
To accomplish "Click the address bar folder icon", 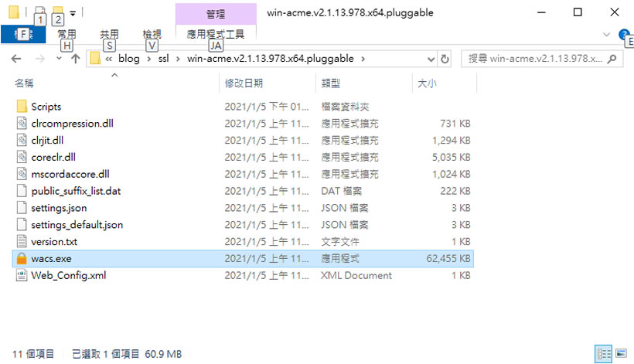I will (x=95, y=59).
